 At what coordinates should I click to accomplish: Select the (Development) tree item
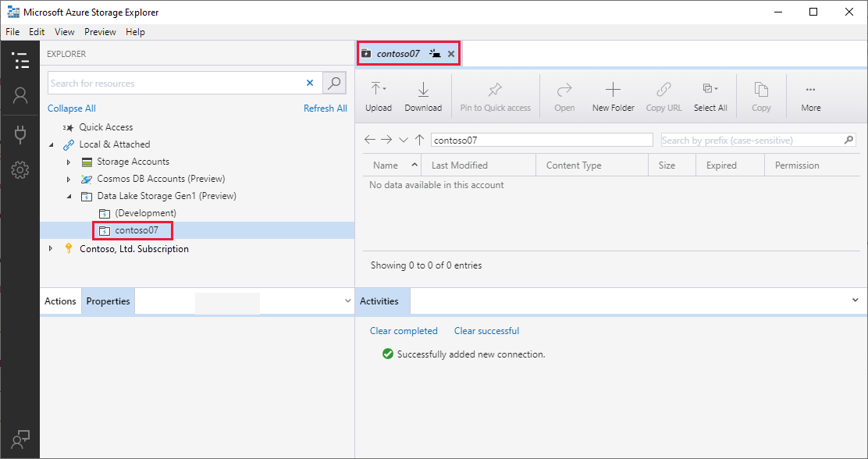pyautogui.click(x=146, y=212)
